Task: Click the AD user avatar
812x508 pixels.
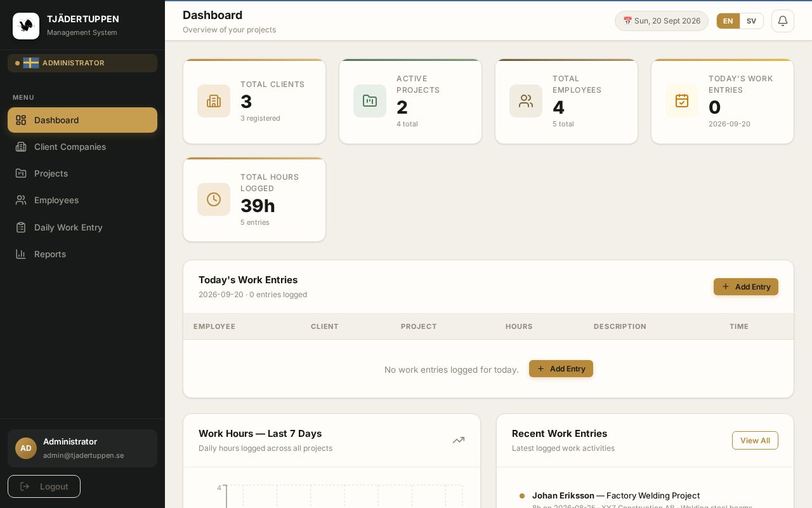Action: click(26, 448)
